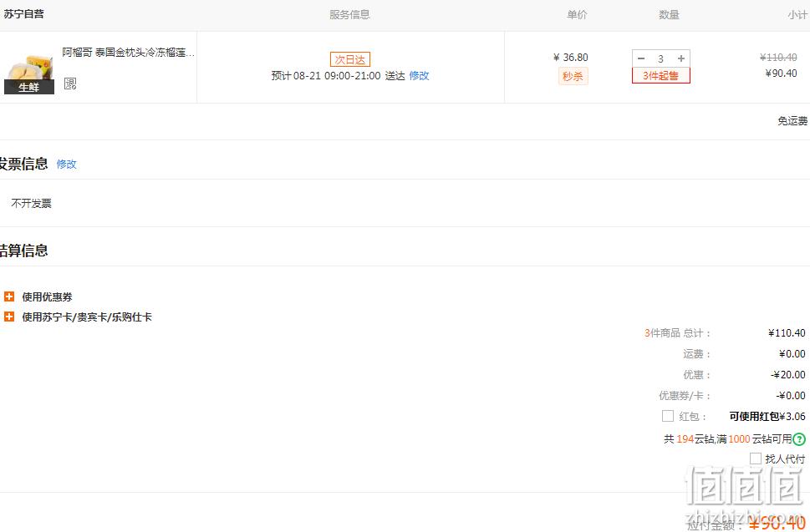This screenshot has height=532, width=810.
Task: Click the 可使用红包¥3.06 text
Action: pyautogui.click(x=767, y=416)
